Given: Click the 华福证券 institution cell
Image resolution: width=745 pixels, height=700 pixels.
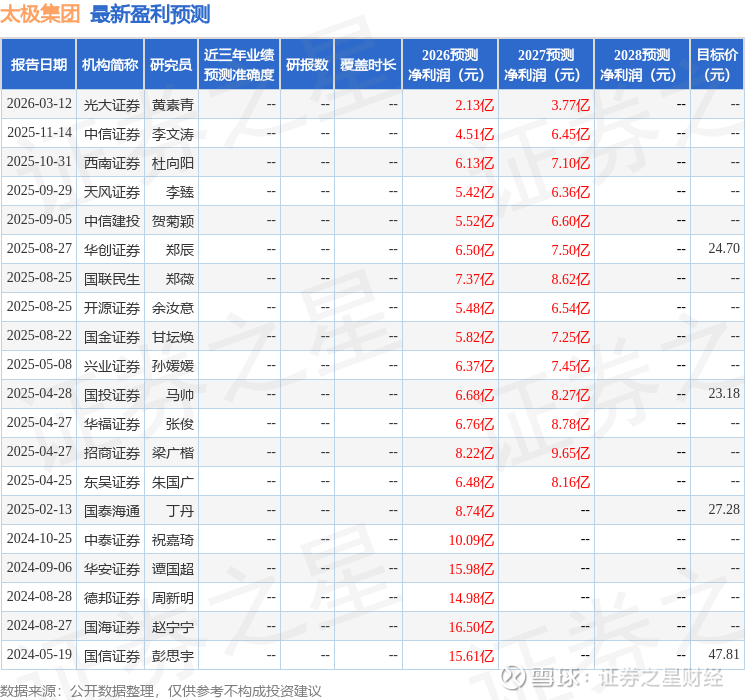Looking at the screenshot, I should (112, 424).
